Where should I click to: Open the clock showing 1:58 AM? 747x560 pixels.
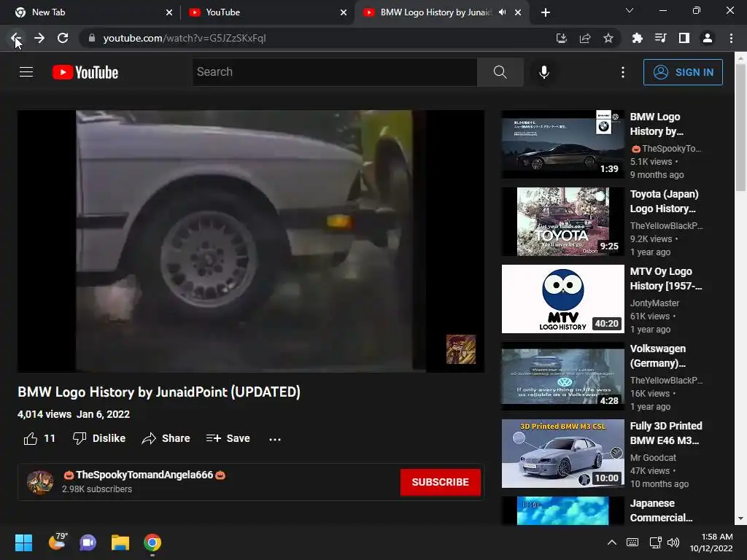711,542
